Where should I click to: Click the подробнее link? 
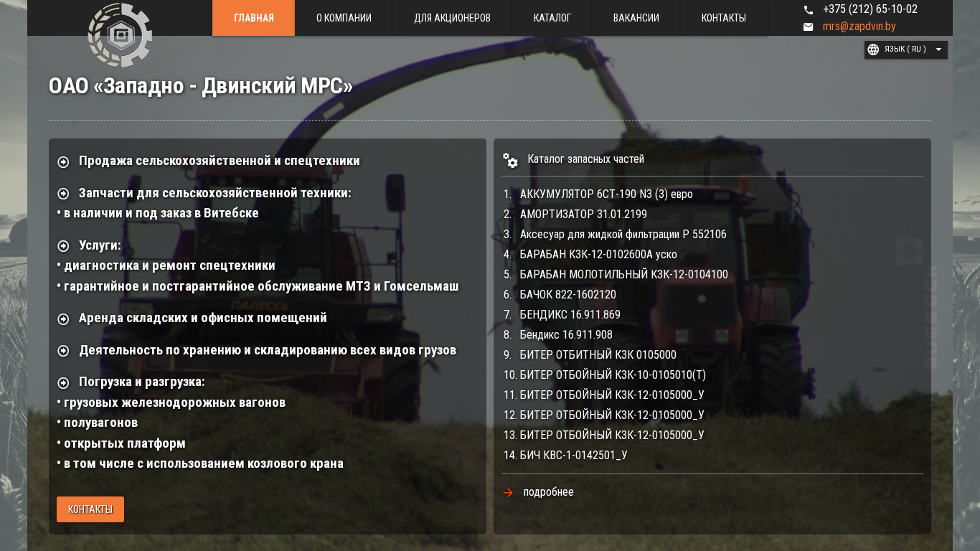point(548,492)
